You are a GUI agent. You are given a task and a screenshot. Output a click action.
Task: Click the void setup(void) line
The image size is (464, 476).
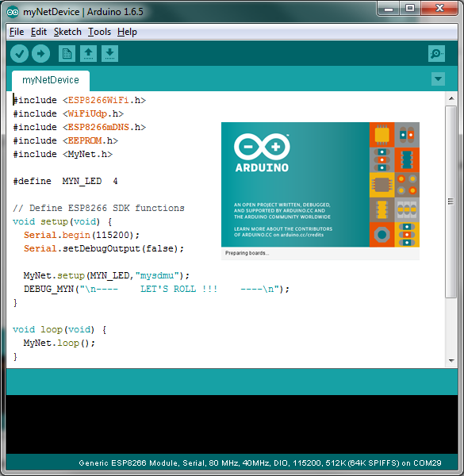[63, 221]
